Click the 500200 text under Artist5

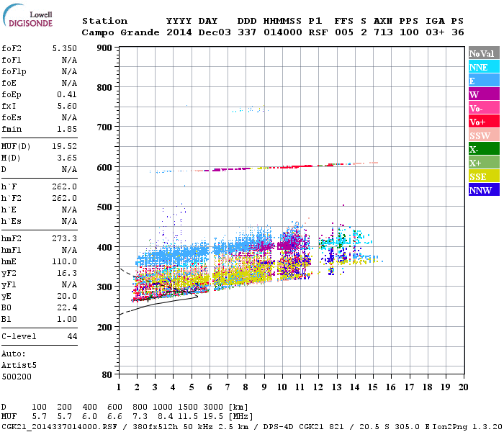(17, 377)
